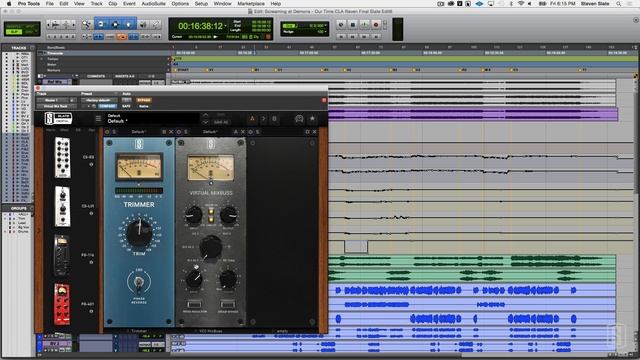Expand the Tempo ruler

(x=42, y=59)
